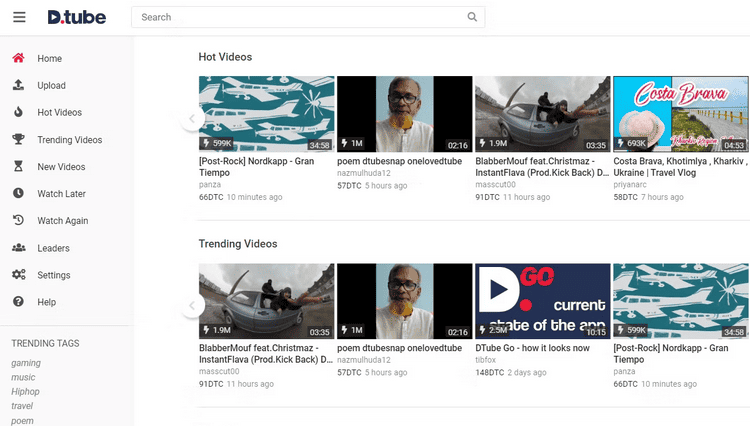Open Settings from the sidebar
Viewport: 750px width, 426px height.
[x=53, y=275]
